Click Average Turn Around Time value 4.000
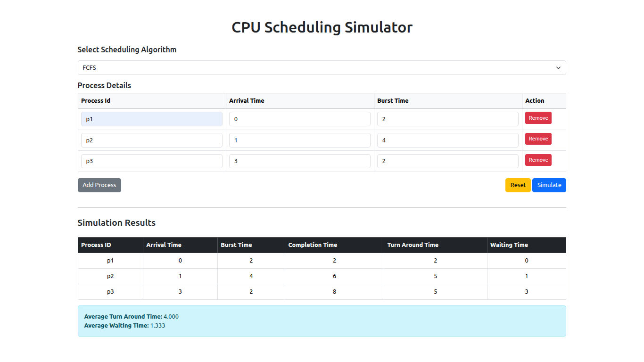The image size is (644, 362). [x=171, y=317]
